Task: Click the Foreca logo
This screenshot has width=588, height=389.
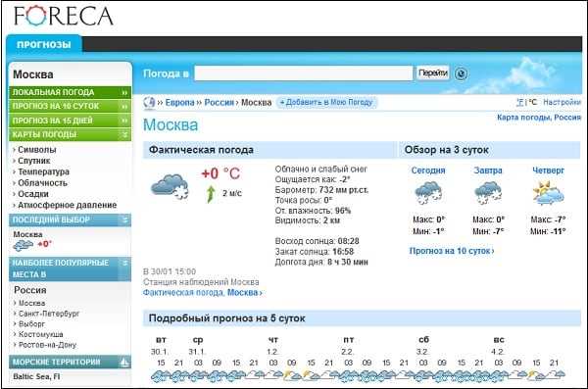Action: [64, 16]
